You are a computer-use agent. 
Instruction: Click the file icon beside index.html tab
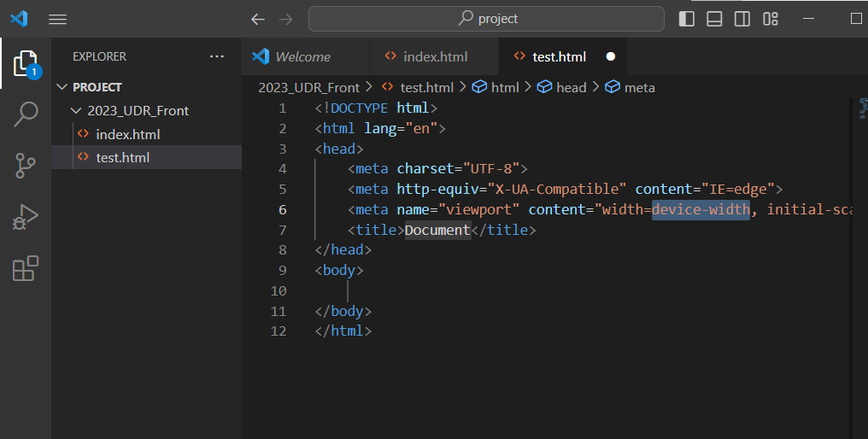pyautogui.click(x=390, y=56)
